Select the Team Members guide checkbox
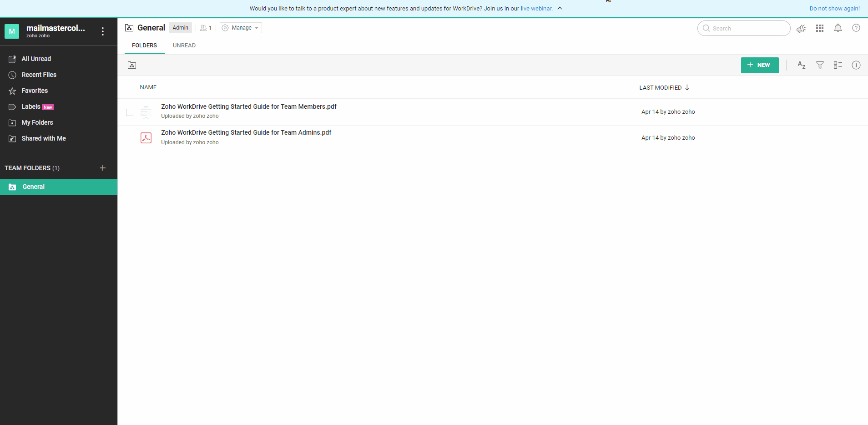 pyautogui.click(x=130, y=112)
